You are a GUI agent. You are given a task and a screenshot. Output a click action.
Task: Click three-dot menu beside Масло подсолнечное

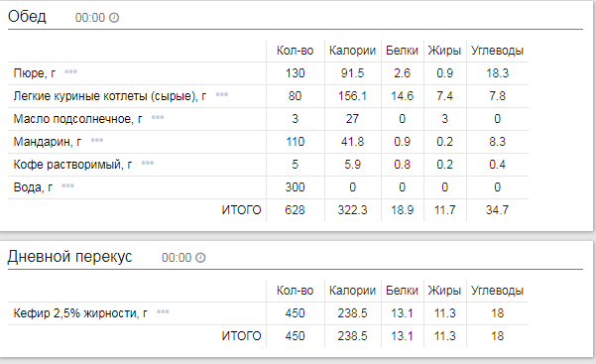click(158, 117)
